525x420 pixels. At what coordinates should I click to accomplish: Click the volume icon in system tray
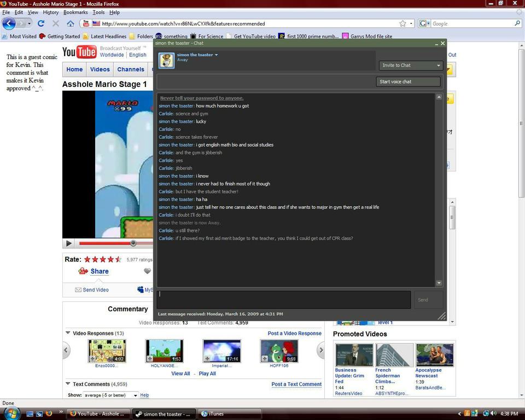pyautogui.click(x=493, y=413)
